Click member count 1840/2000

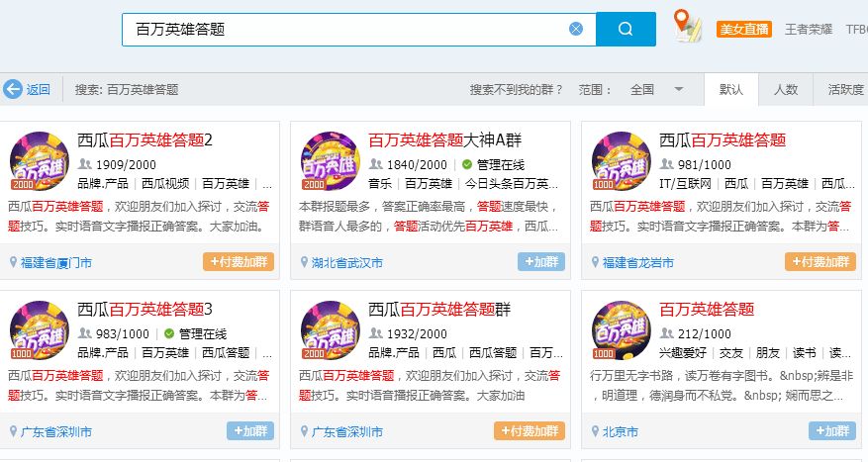click(417, 165)
